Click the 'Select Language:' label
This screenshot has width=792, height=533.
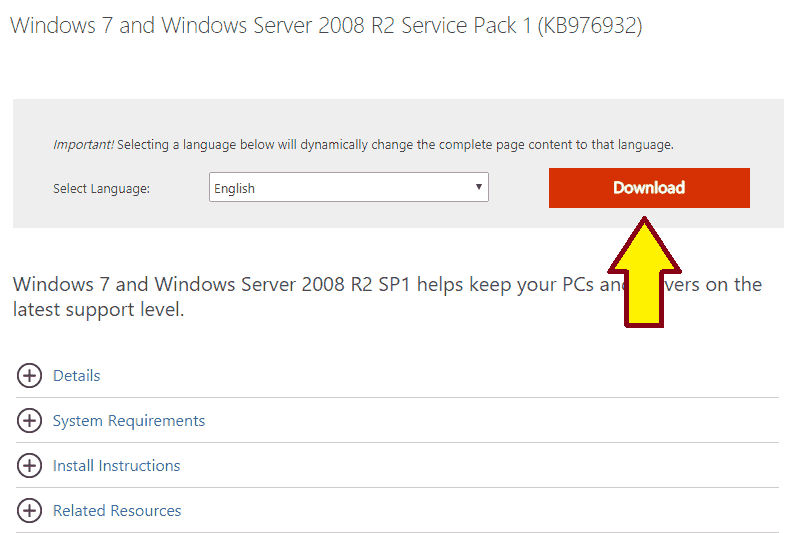coord(102,188)
